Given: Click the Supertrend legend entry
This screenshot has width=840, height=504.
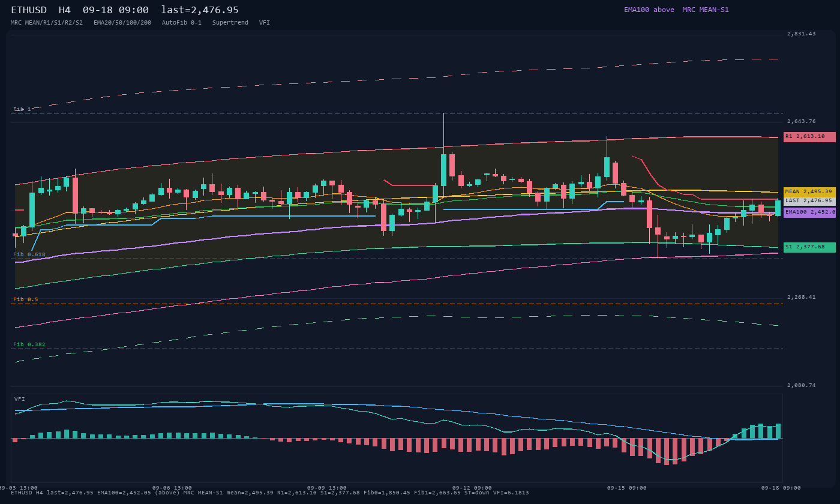Looking at the screenshot, I should coord(230,23).
